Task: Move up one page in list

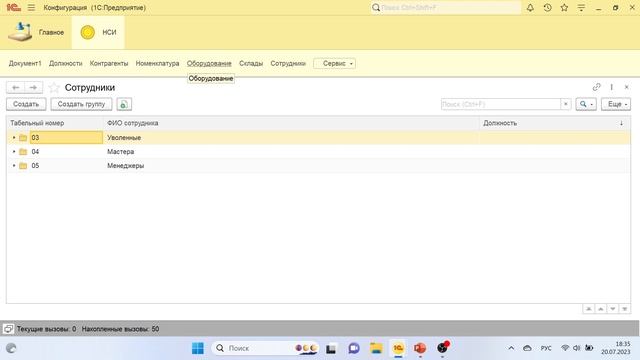Action: (601, 309)
